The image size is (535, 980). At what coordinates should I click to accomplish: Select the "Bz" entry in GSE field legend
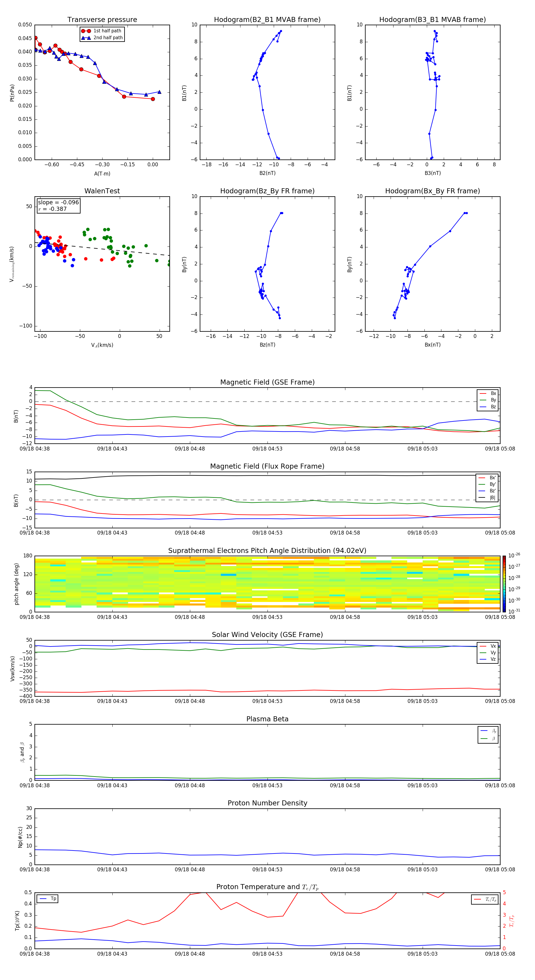[x=488, y=407]
